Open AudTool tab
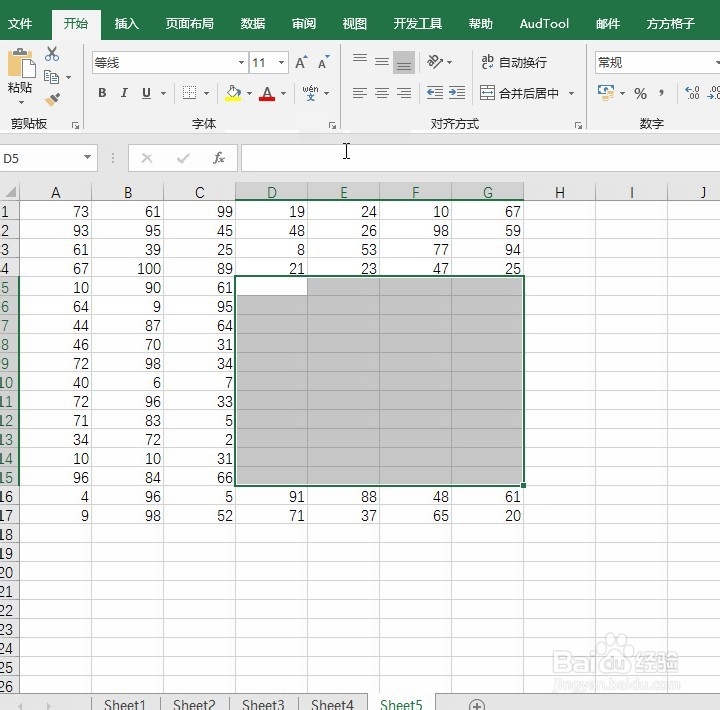This screenshot has height=710, width=720. (544, 23)
